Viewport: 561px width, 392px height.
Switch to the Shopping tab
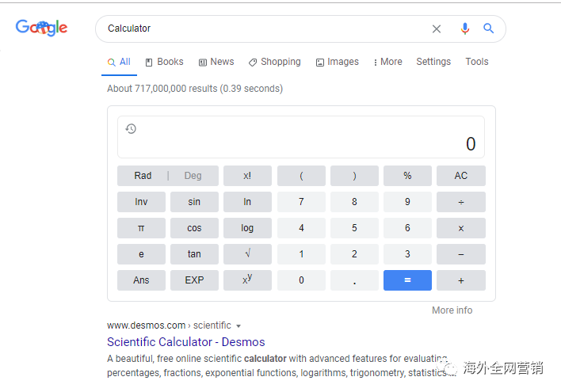coord(274,62)
